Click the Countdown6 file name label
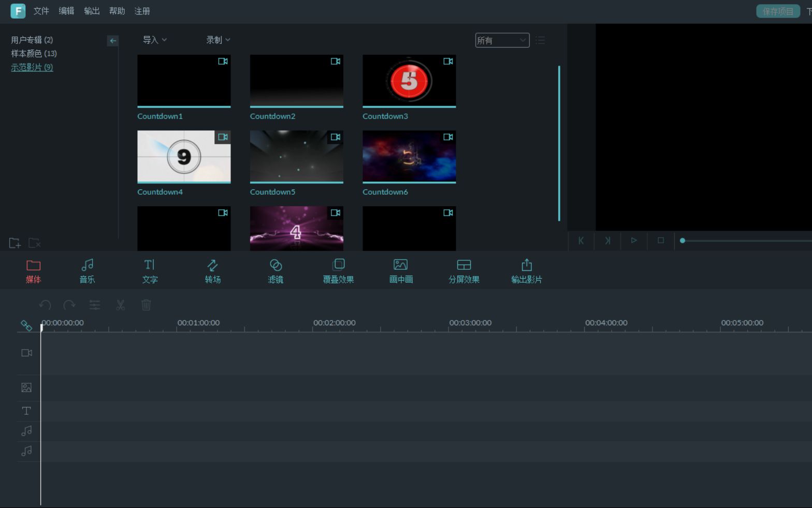This screenshot has width=812, height=508. coord(385,192)
